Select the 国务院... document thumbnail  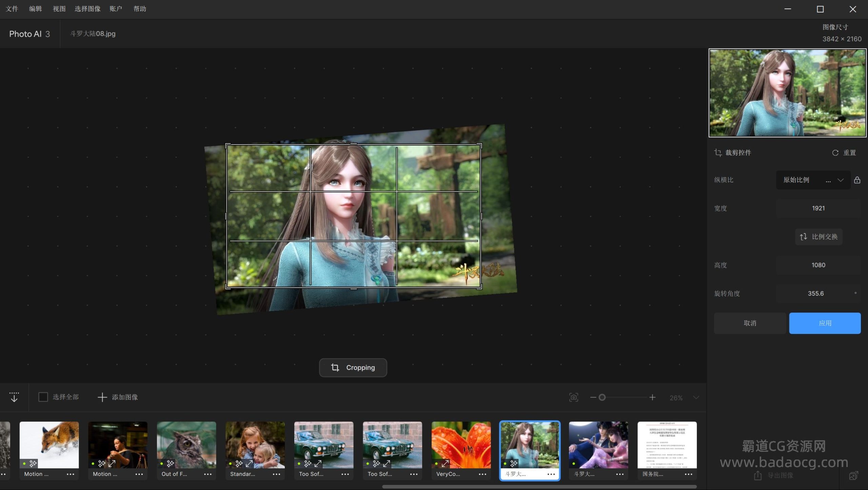pos(667,445)
